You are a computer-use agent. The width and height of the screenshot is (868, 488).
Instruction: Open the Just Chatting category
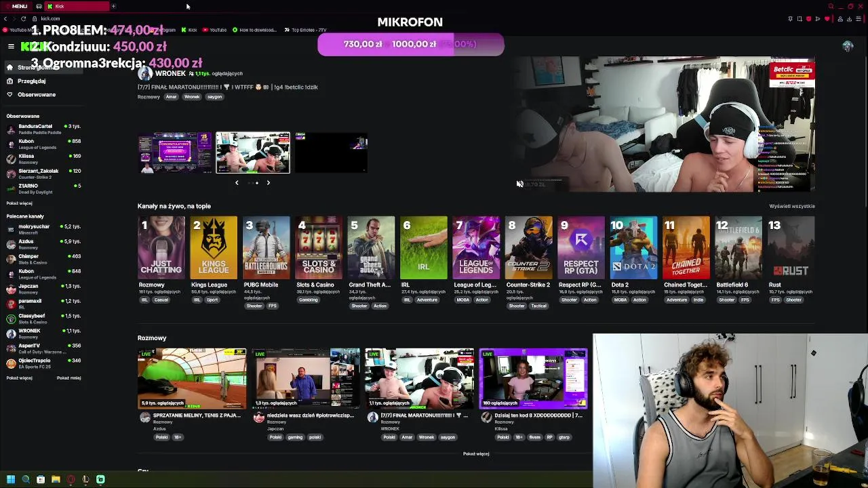pyautogui.click(x=161, y=247)
